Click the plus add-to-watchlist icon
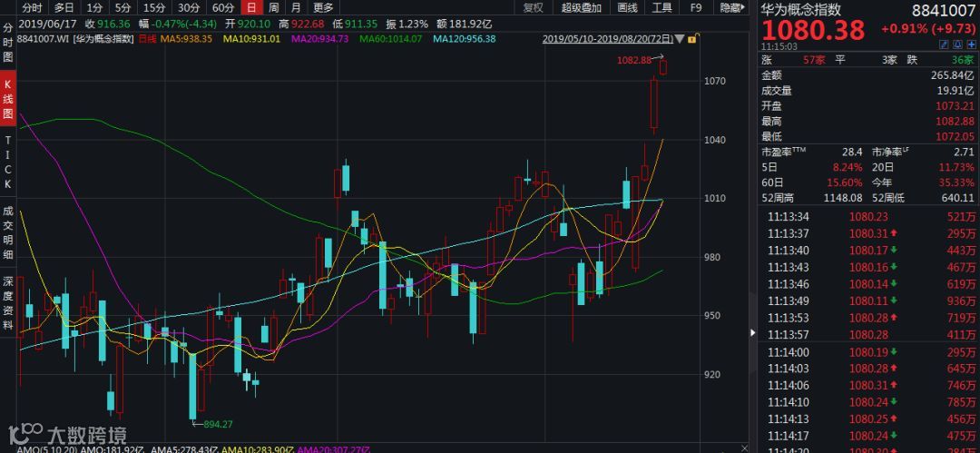 pyautogui.click(x=970, y=44)
